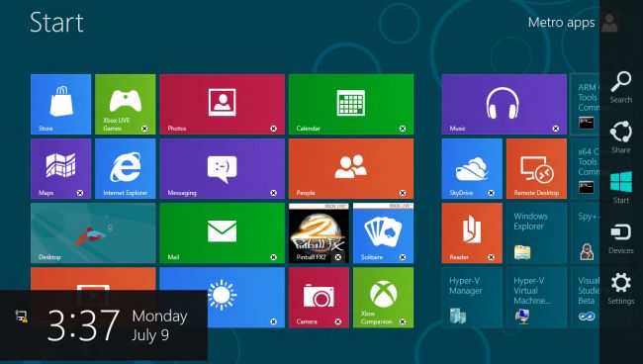Viewport: 643px width, 364px height.
Task: Open the Windows Explorer tile
Action: [x=536, y=232]
